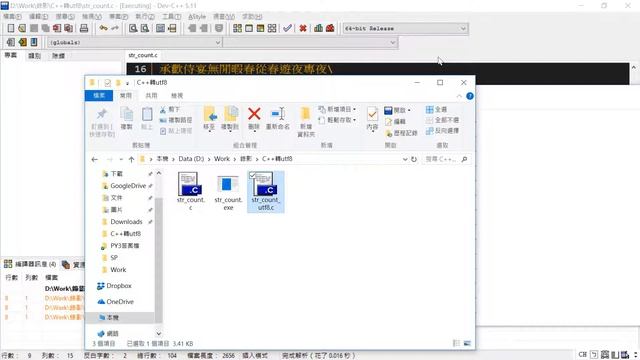Viewport: 640px width, 360px height.
Task: Click the Refresh icon beside Explorer address bar
Action: click(x=414, y=159)
